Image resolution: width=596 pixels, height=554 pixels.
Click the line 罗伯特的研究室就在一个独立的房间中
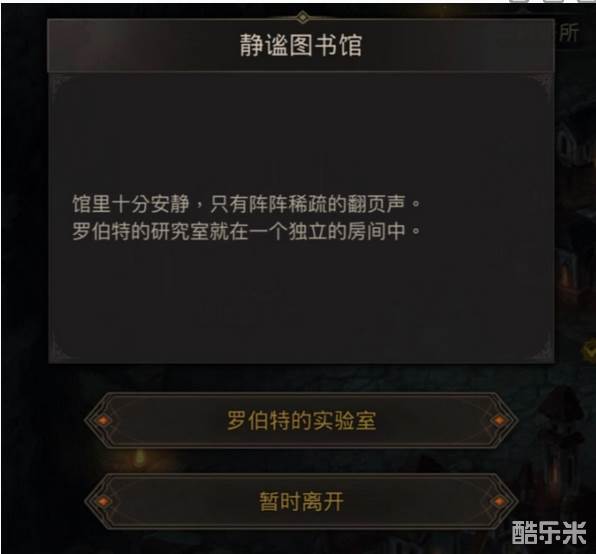coord(246,231)
